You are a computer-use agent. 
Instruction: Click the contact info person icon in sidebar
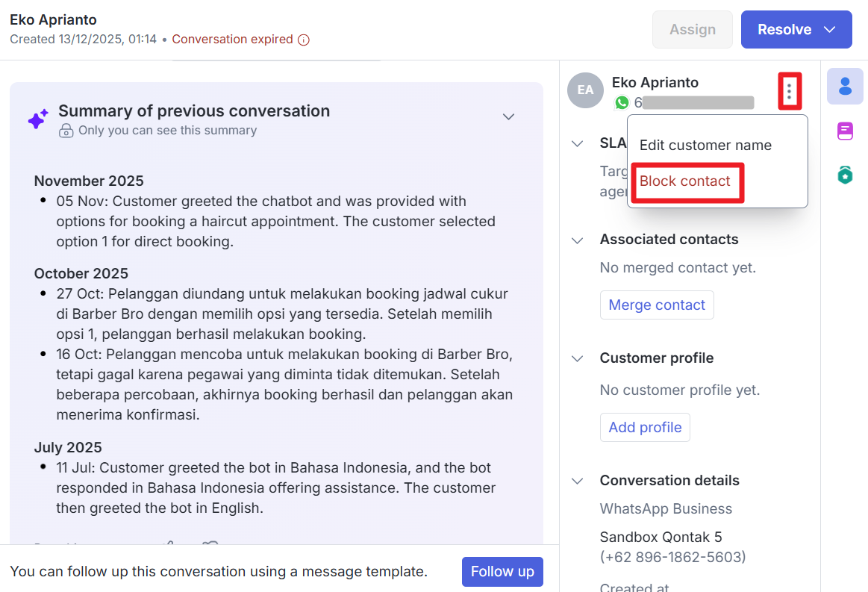point(845,87)
